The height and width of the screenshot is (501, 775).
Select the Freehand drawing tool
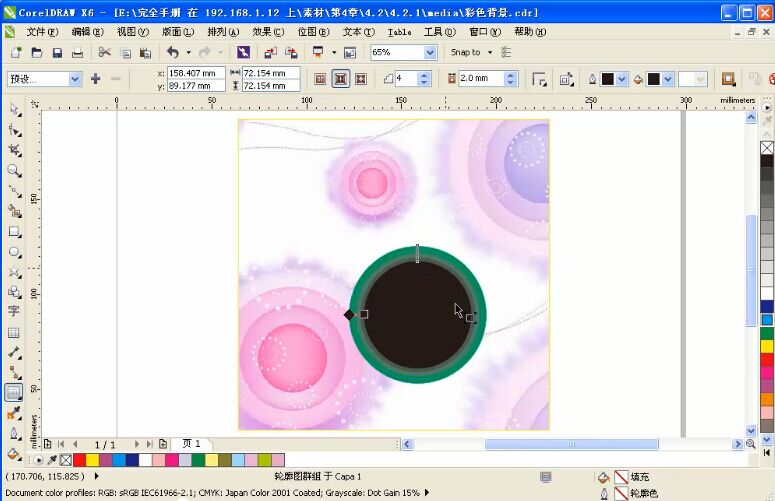15,191
